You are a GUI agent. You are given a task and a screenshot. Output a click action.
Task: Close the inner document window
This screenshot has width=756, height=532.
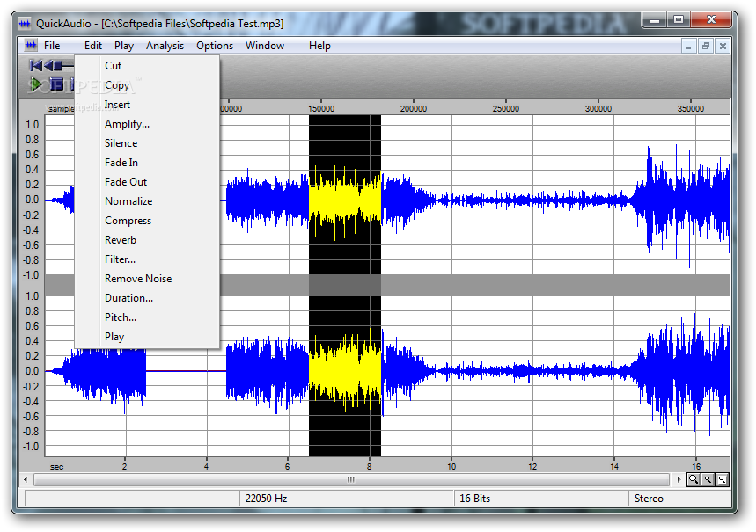pyautogui.click(x=723, y=47)
